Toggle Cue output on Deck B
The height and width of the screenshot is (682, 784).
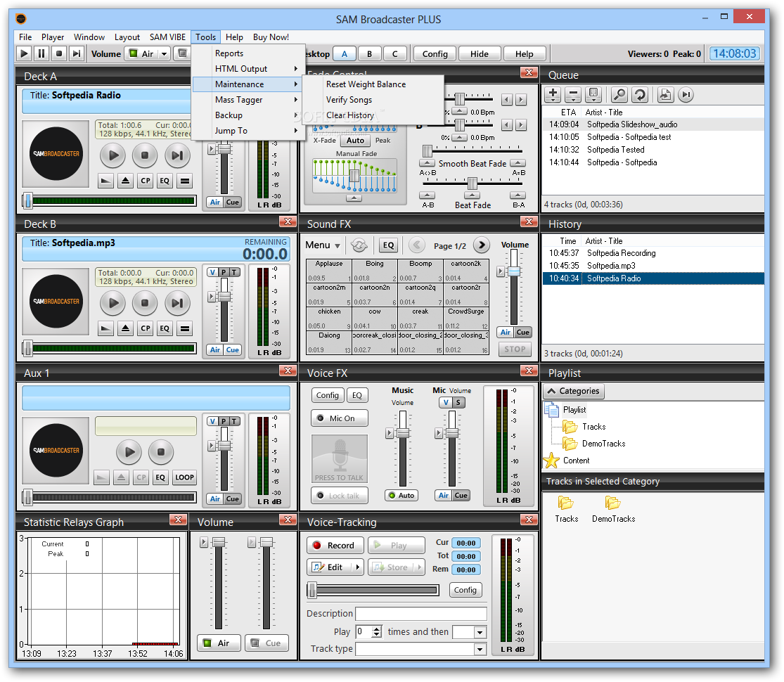(x=233, y=349)
